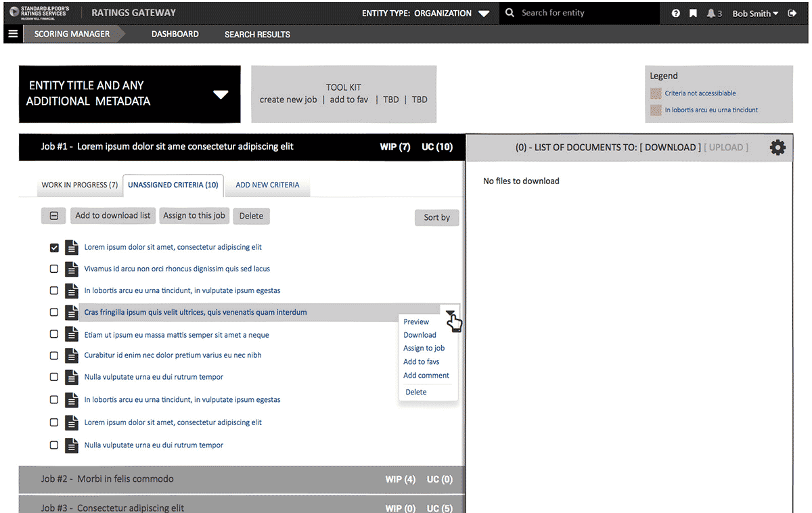Click the Criteria not accessible legend swatch
The width and height of the screenshot is (812, 513).
[x=655, y=93]
